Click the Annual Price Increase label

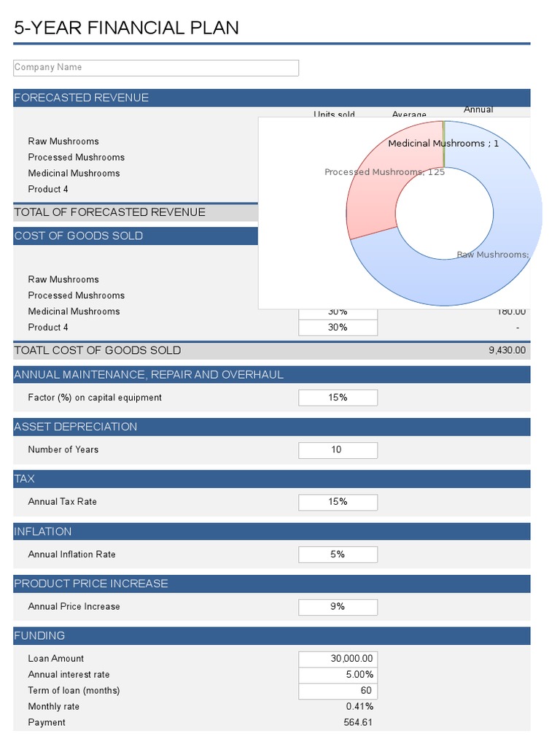[x=74, y=606]
